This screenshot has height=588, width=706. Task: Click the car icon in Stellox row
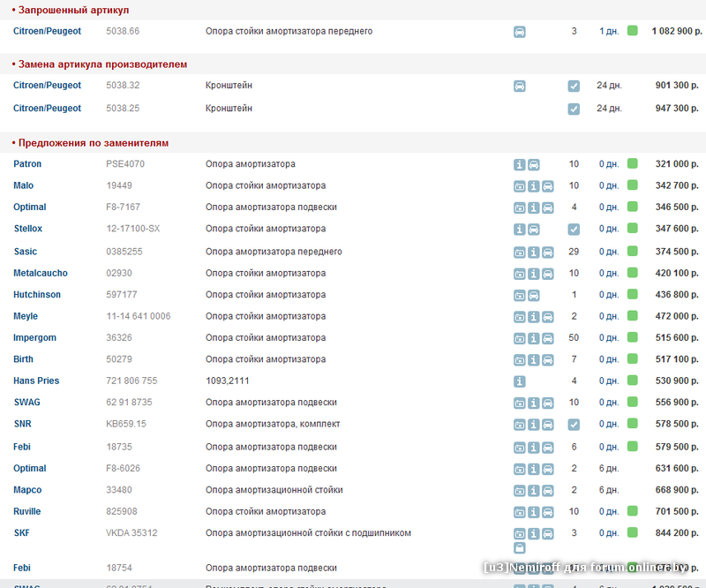tap(534, 230)
